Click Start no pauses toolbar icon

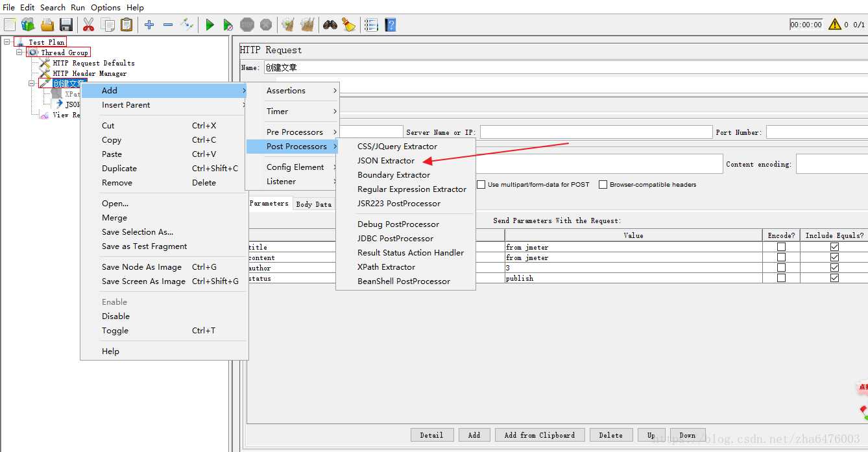228,25
